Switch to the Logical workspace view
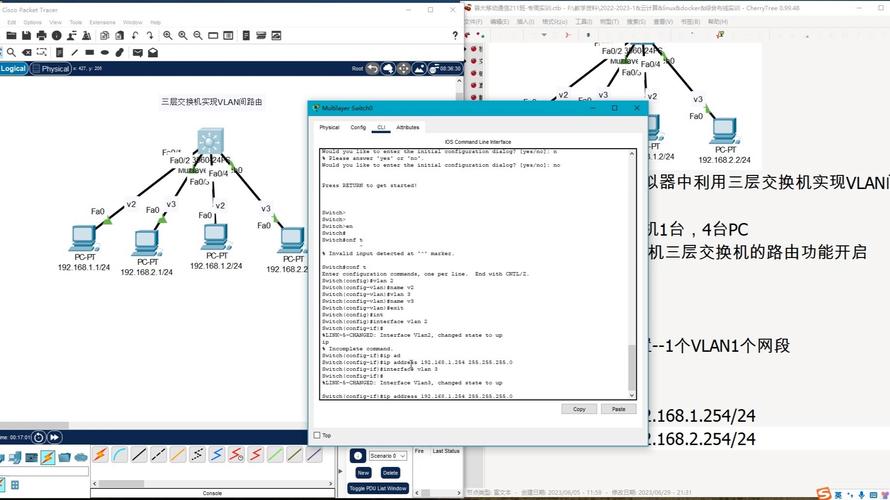 14,69
